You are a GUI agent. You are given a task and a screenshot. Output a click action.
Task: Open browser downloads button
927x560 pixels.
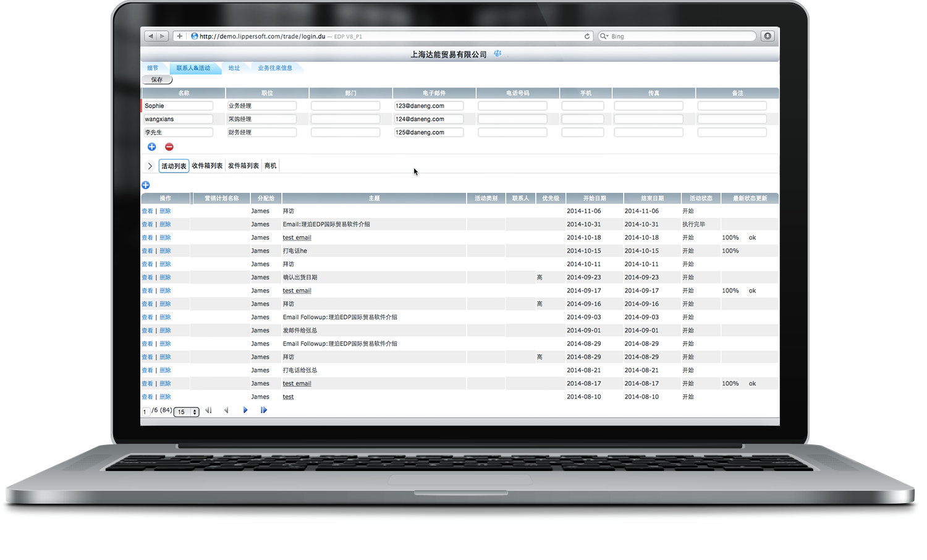[x=768, y=36]
